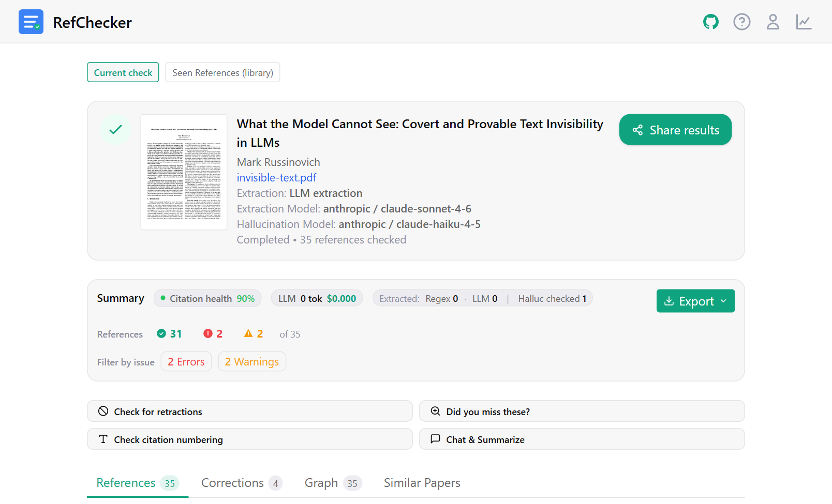Open Did you miss these?
The width and height of the screenshot is (832, 504).
point(582,411)
